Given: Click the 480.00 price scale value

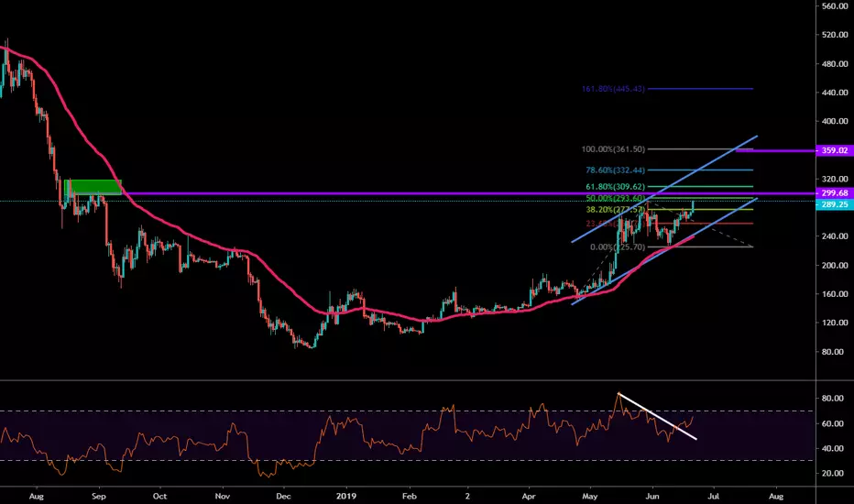Looking at the screenshot, I should coord(835,64).
